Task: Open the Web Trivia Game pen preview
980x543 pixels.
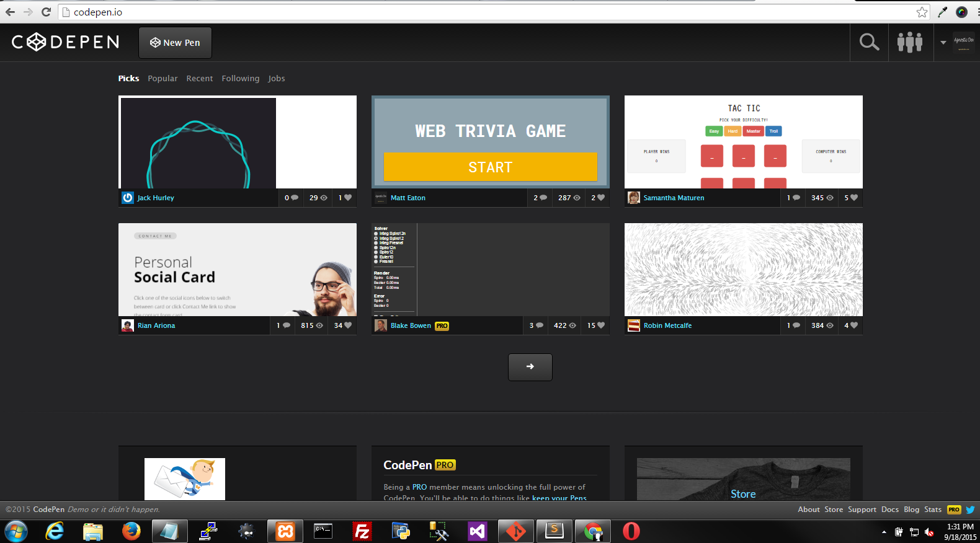Action: click(x=491, y=142)
